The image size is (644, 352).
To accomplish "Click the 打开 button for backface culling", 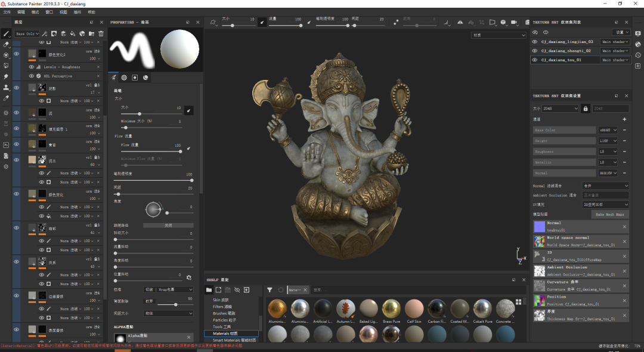I will [149, 301].
